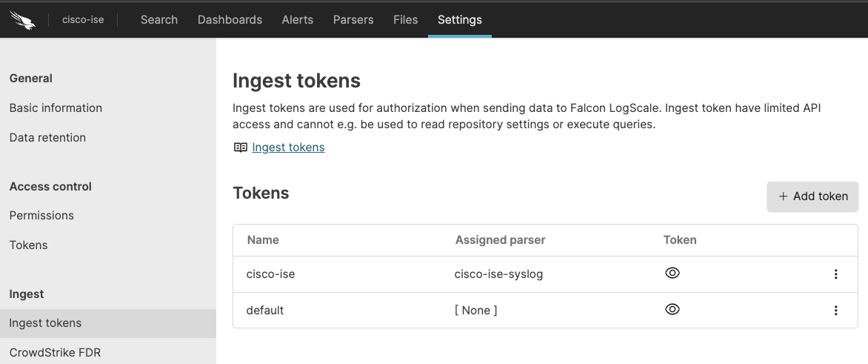This screenshot has width=868, height=364.
Task: Click the Assigned parser column header
Action: (500, 240)
